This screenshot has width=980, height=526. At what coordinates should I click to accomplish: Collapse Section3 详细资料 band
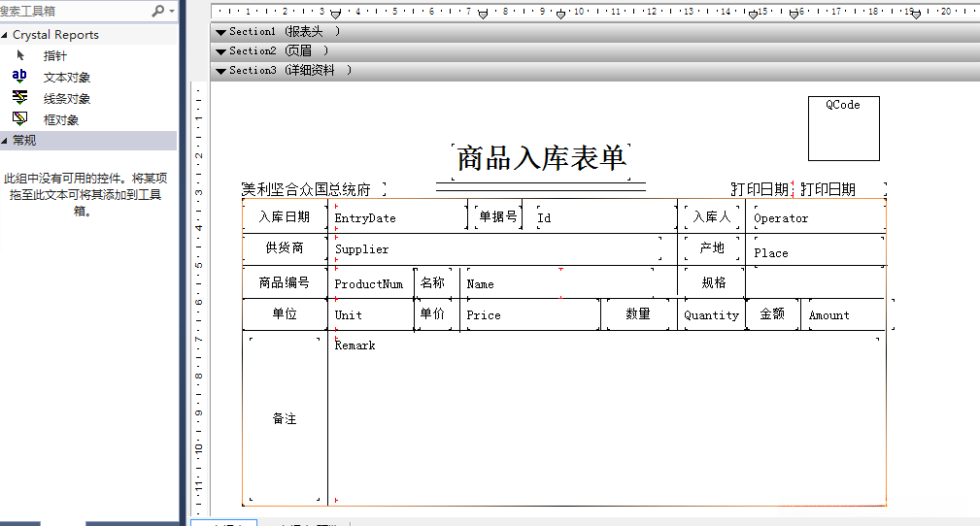pyautogui.click(x=220, y=71)
